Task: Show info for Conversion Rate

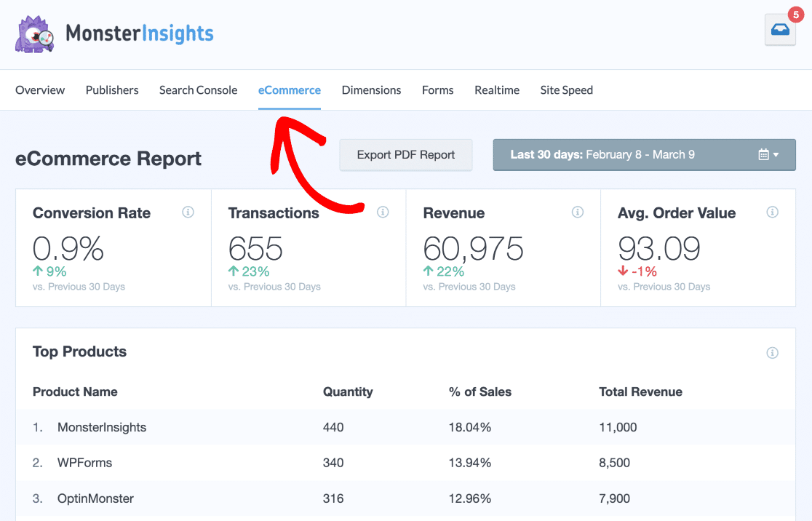Action: [188, 212]
